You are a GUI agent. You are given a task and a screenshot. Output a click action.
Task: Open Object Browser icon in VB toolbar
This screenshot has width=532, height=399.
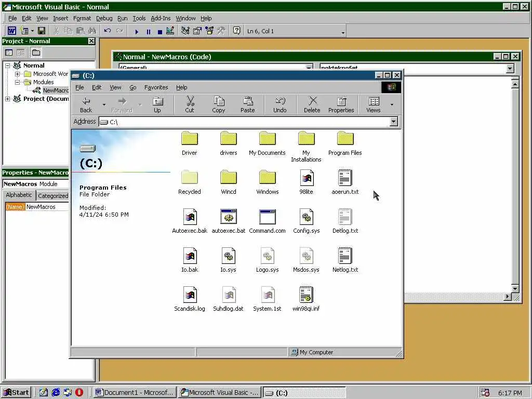point(209,31)
